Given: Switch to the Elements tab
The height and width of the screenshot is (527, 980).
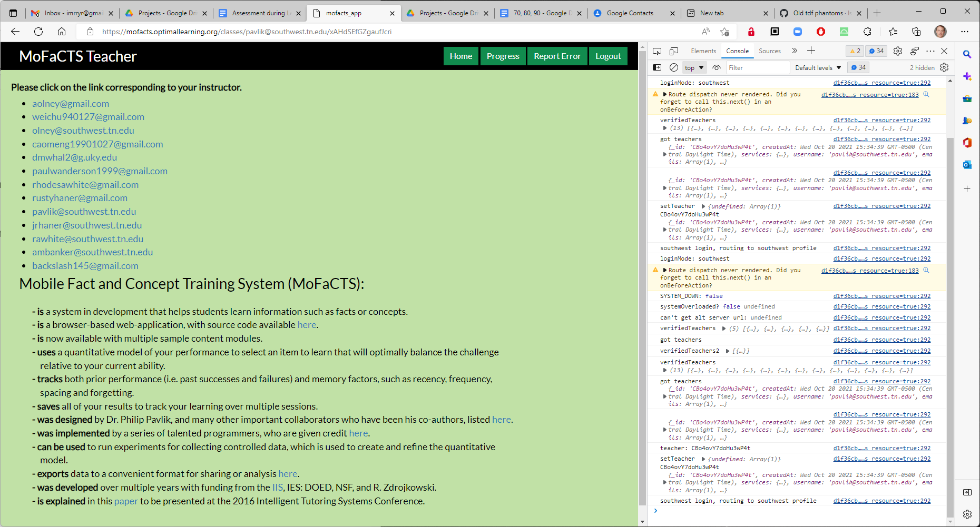Looking at the screenshot, I should [x=703, y=51].
